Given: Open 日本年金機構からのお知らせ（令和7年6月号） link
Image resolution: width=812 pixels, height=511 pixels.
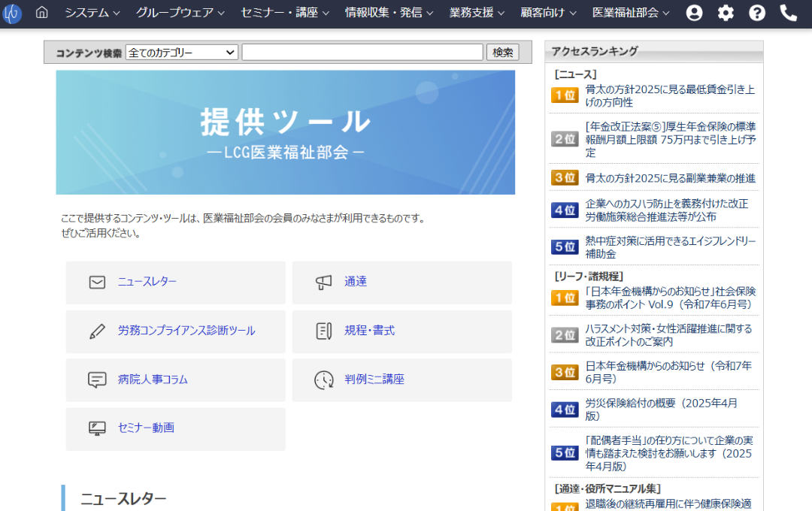Looking at the screenshot, I should pyautogui.click(x=668, y=372).
